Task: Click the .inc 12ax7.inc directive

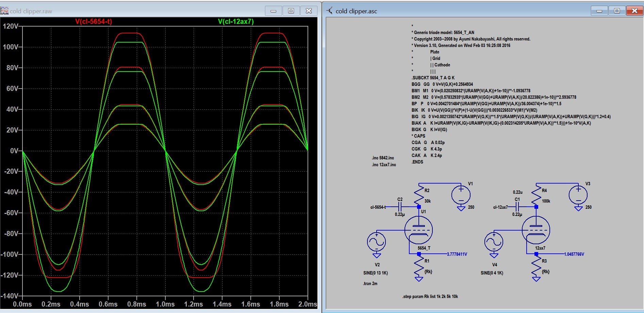Action: (384, 165)
